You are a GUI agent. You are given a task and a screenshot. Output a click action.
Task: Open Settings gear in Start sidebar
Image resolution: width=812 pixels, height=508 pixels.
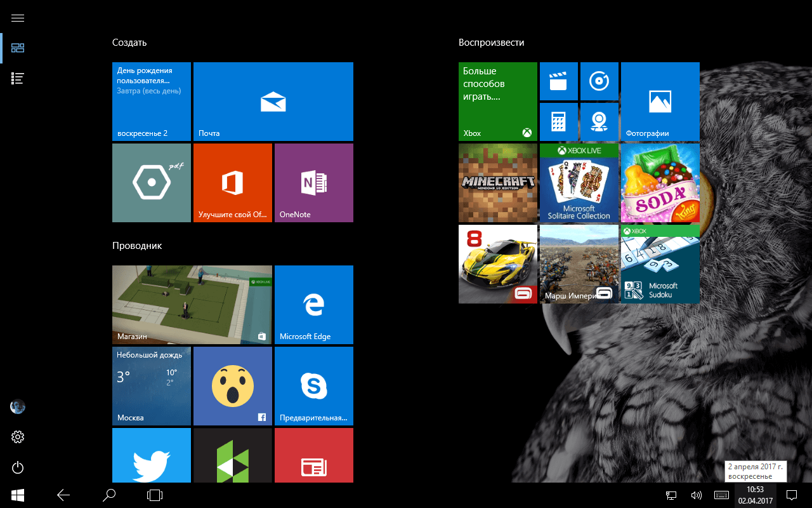[x=18, y=437]
